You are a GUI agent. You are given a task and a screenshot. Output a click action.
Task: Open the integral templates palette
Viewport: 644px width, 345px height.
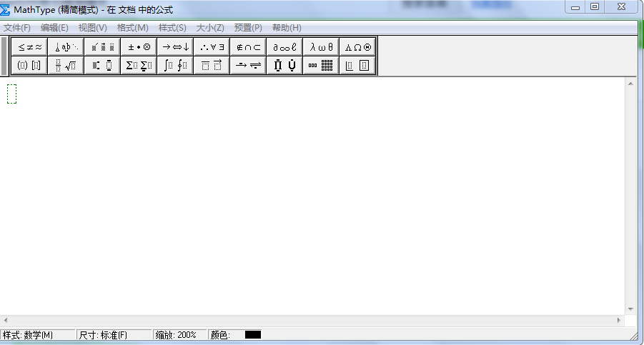[175, 66]
